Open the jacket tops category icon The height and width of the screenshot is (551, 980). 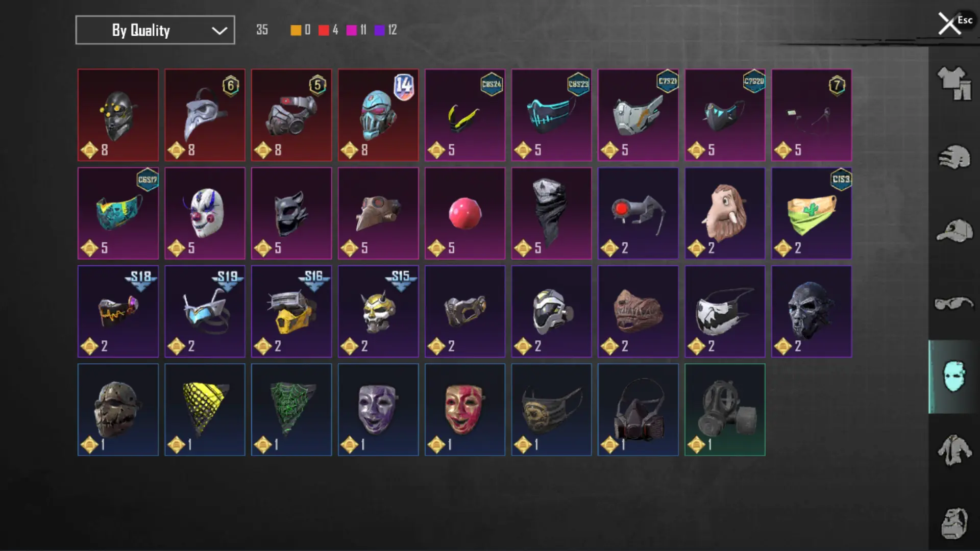[x=953, y=450]
